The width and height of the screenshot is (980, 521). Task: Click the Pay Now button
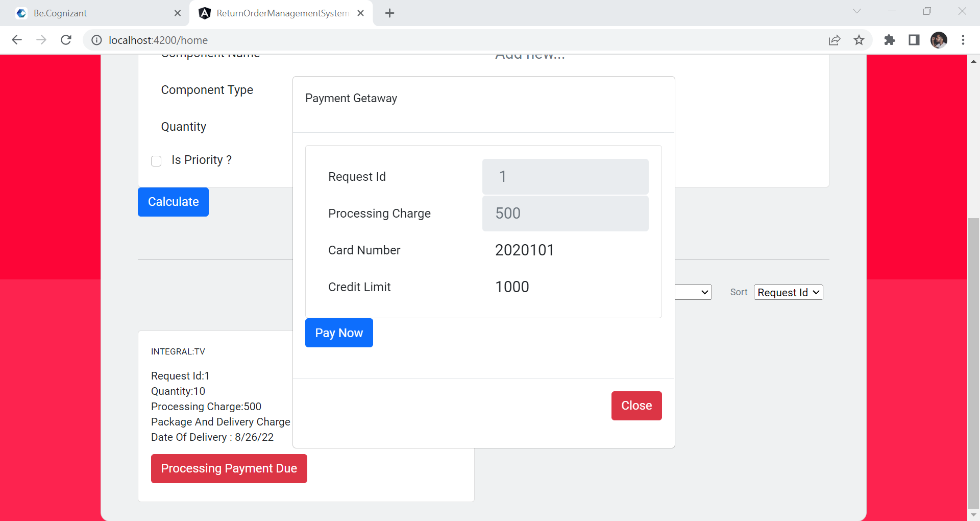pyautogui.click(x=339, y=333)
